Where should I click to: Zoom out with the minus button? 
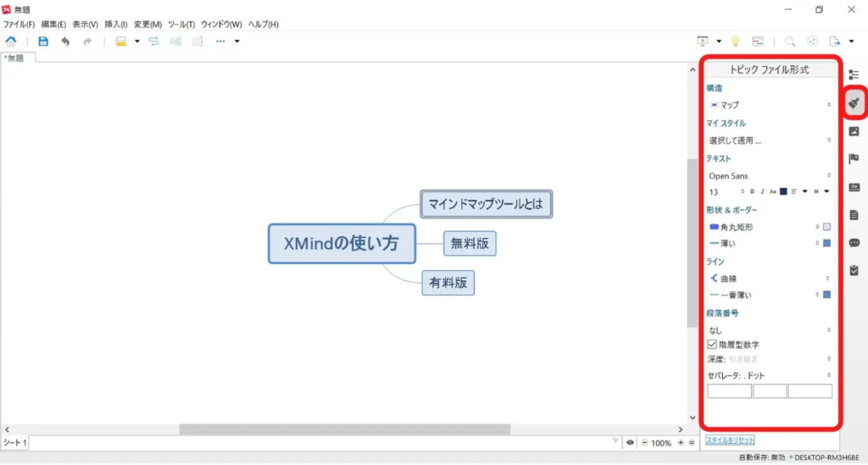(x=644, y=443)
